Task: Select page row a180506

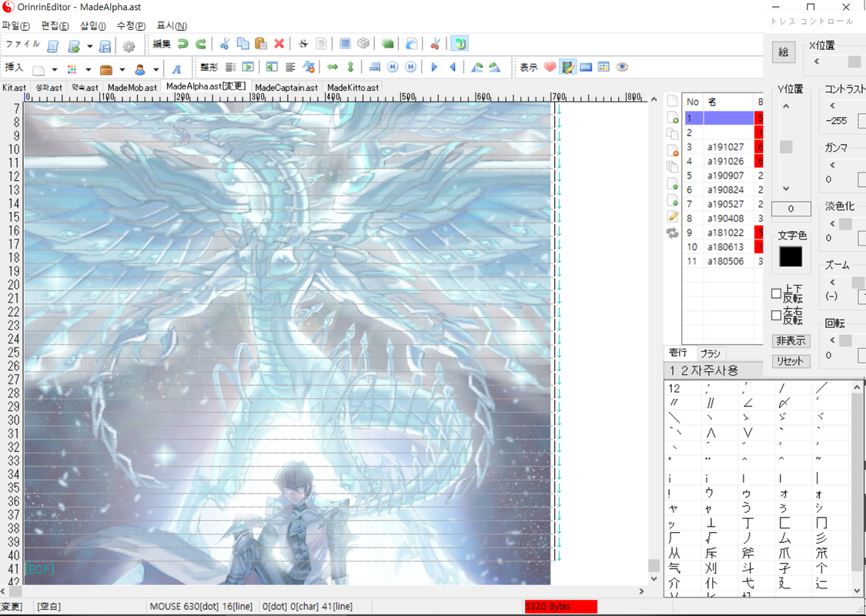Action: 724,261
